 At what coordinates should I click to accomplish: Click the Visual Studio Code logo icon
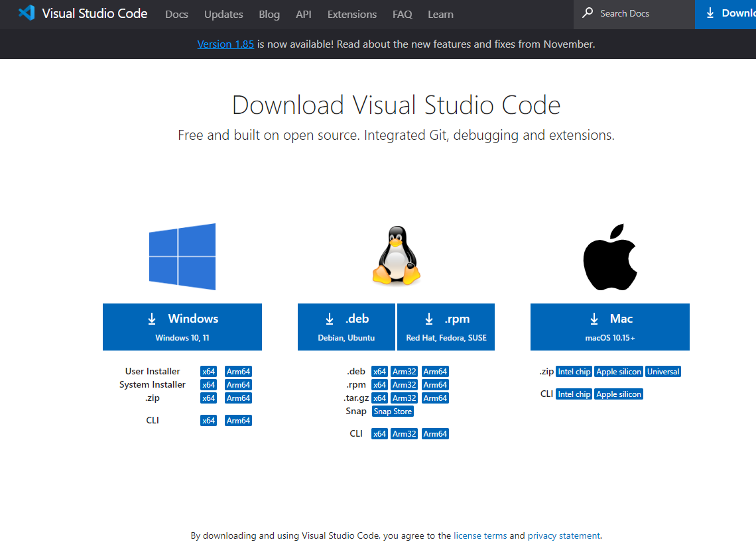pyautogui.click(x=27, y=13)
